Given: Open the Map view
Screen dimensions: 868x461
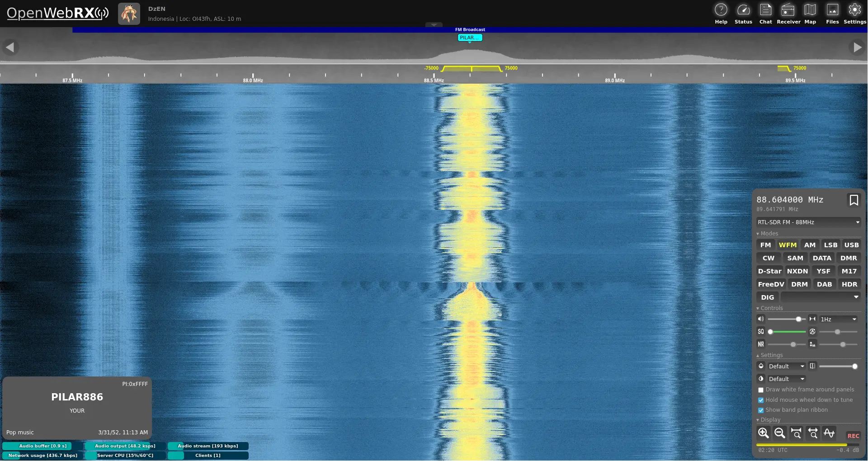Looking at the screenshot, I should point(810,14).
